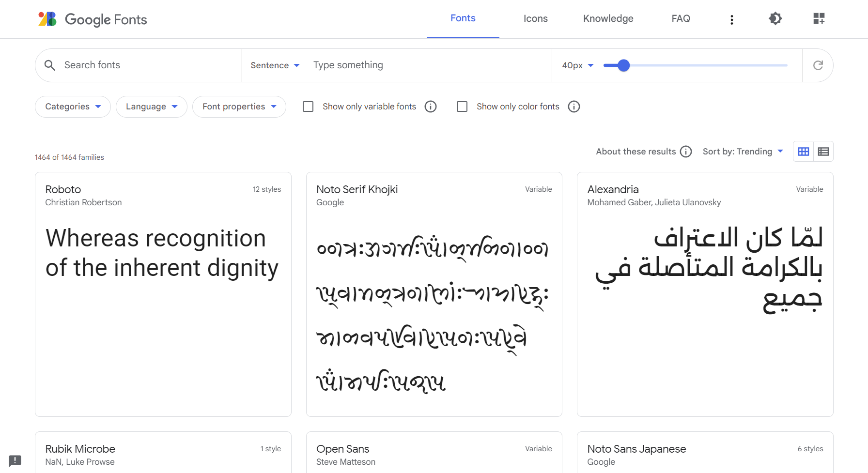
Task: Click the send feedback icon
Action: click(15, 460)
